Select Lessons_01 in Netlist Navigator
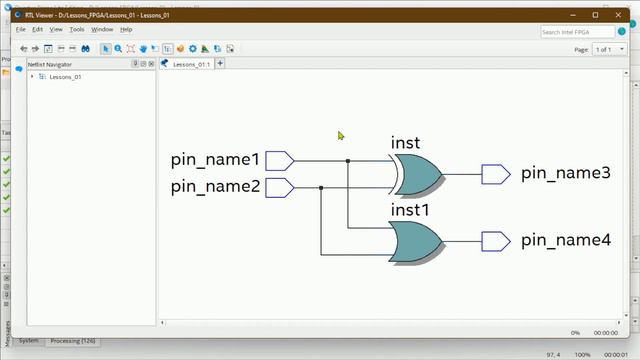Image resolution: width=640 pixels, height=360 pixels. (x=65, y=77)
